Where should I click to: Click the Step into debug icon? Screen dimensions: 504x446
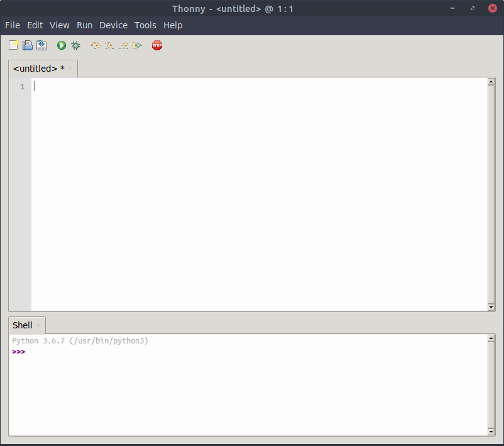tap(109, 45)
